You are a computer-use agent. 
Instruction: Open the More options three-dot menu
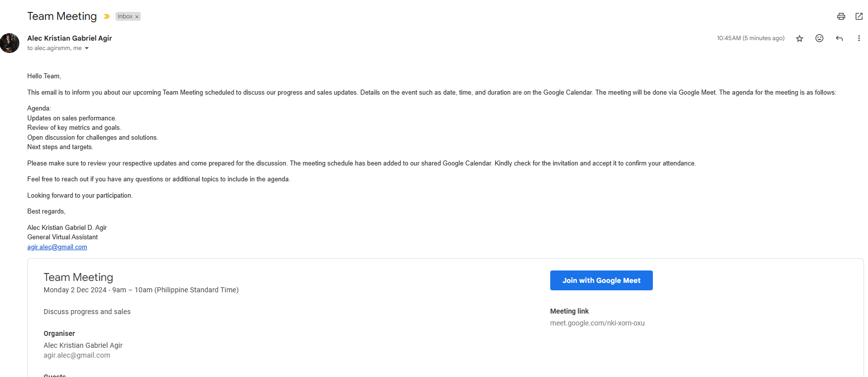(x=859, y=38)
